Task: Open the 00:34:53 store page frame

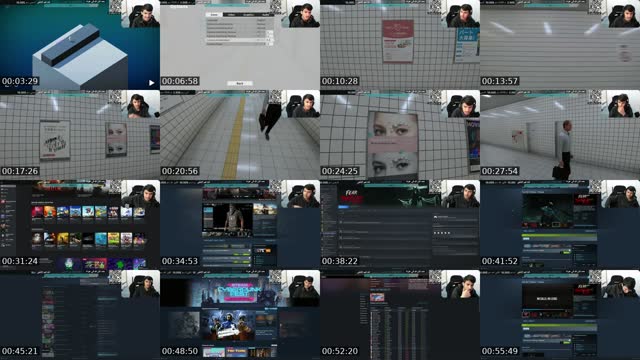Action: (x=240, y=225)
